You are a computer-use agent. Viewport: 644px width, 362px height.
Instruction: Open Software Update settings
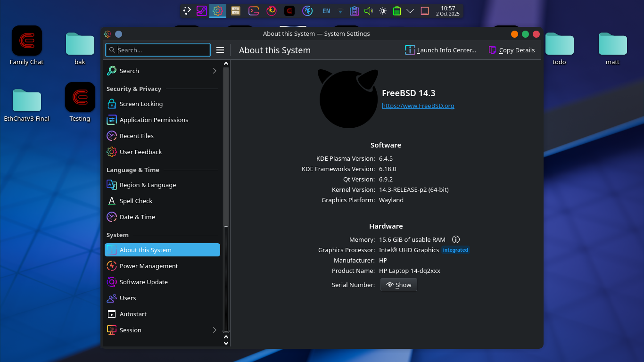[143, 282]
